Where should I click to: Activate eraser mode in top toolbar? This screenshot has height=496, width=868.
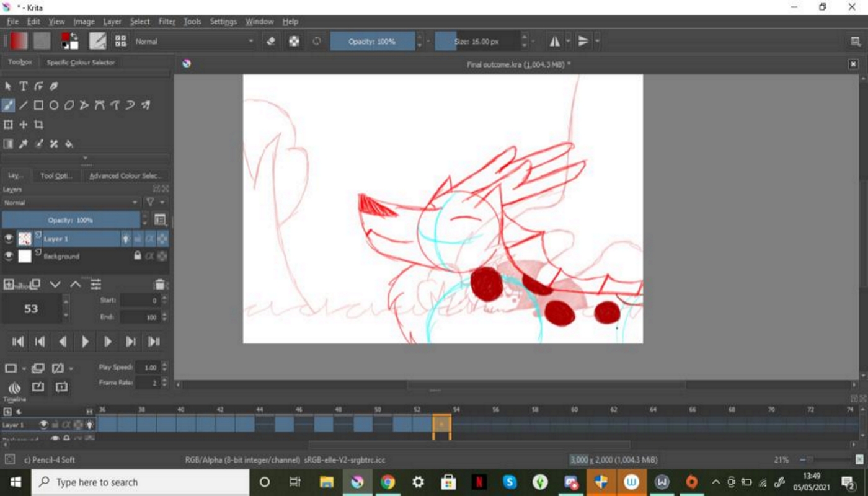(x=270, y=42)
